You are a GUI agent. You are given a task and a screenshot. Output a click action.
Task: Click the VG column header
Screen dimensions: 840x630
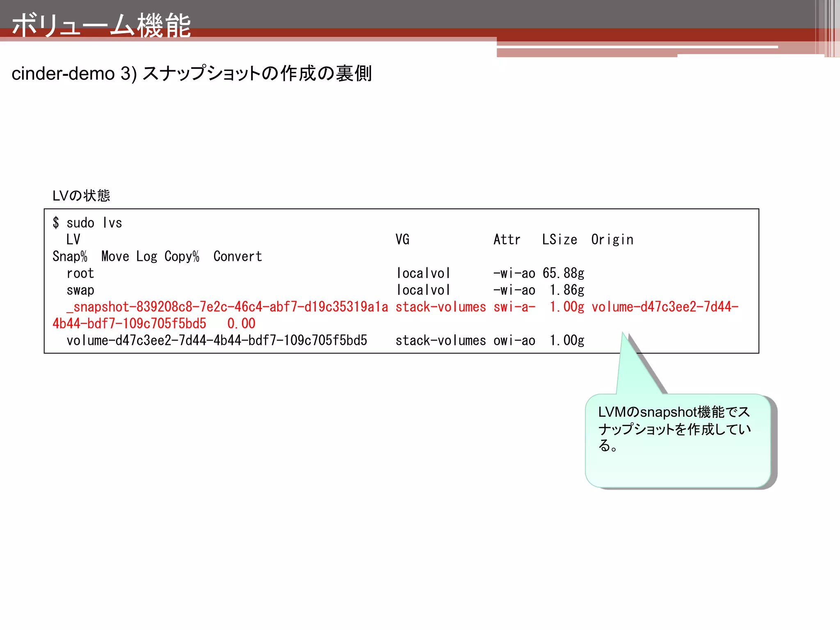402,240
